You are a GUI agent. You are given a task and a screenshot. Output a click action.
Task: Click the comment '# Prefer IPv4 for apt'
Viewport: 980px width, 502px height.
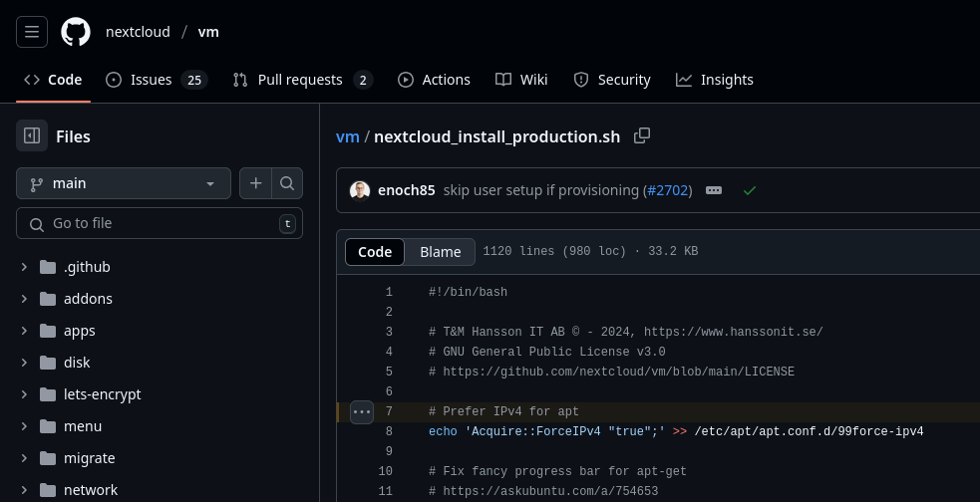pos(503,411)
